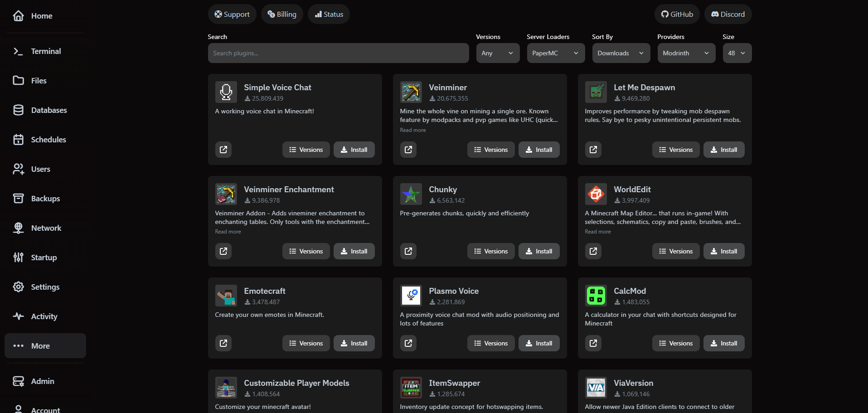
Task: Open the Databases panel
Action: coord(49,110)
